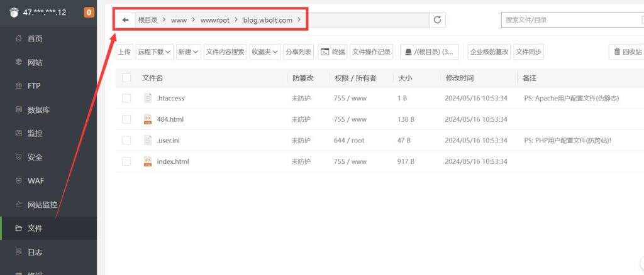Click the index.html file icon
The width and height of the screenshot is (644, 275).
(x=148, y=161)
